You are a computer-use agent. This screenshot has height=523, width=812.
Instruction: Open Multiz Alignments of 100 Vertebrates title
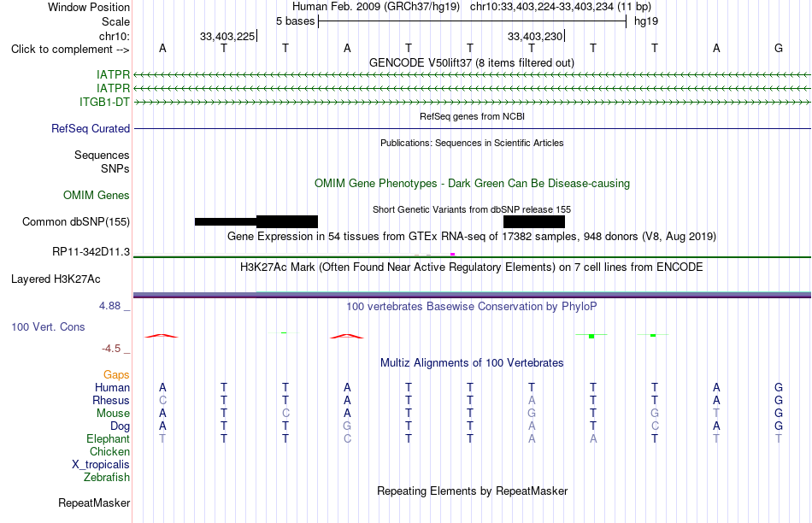pyautogui.click(x=472, y=363)
